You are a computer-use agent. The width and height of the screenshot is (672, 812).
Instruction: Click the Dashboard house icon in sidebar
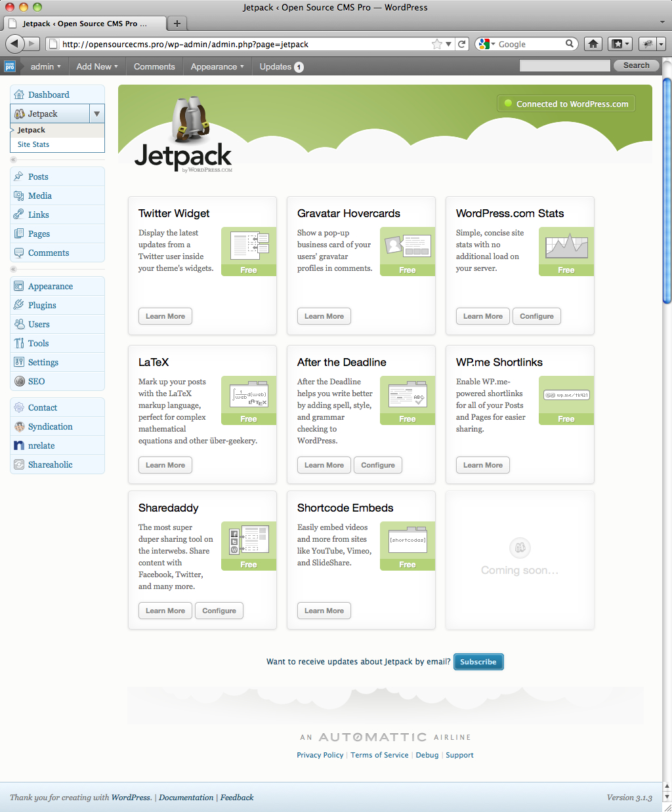point(19,94)
